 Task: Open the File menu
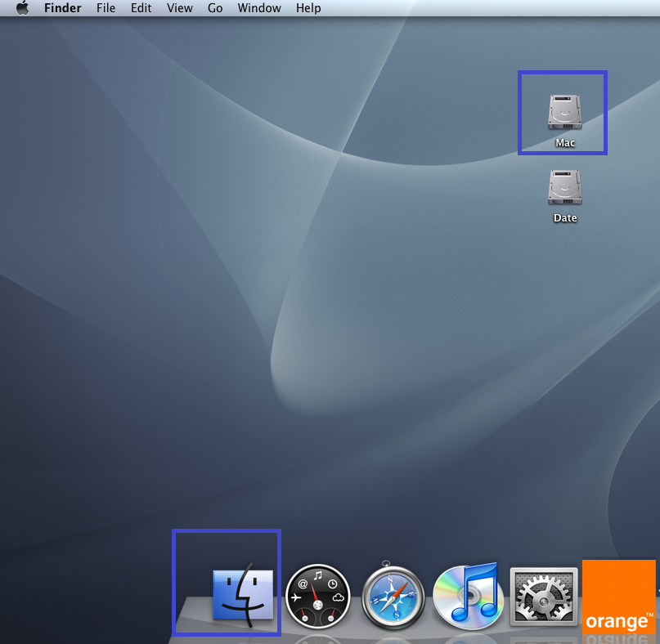[x=106, y=8]
